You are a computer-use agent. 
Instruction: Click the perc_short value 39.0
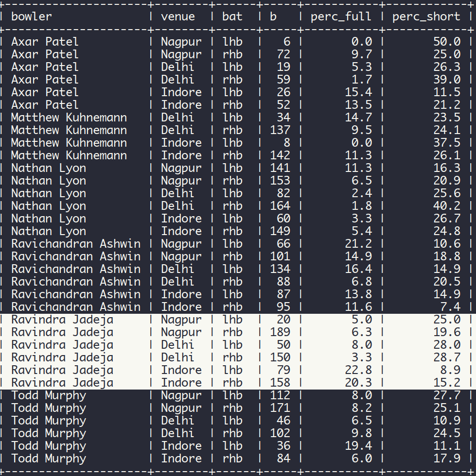pos(447,80)
